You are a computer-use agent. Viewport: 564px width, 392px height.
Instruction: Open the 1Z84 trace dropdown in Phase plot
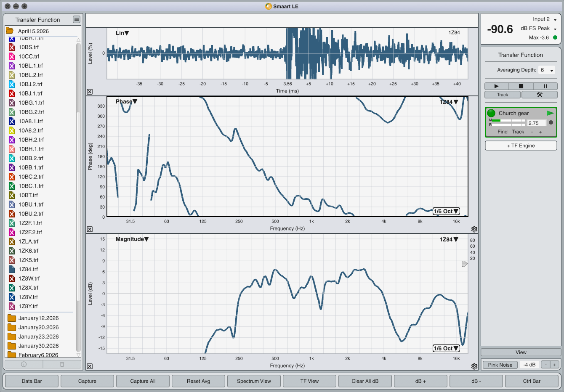click(449, 102)
